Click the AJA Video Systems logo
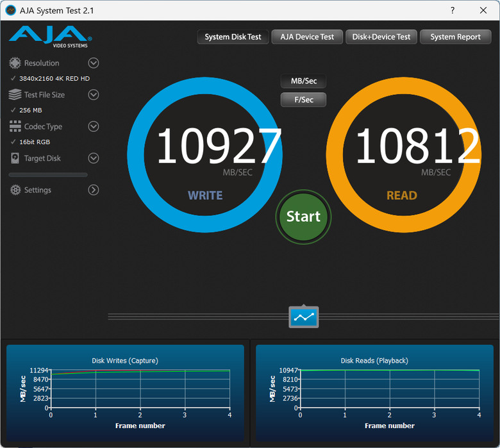Screen dimensions: 500x448 click(x=51, y=37)
